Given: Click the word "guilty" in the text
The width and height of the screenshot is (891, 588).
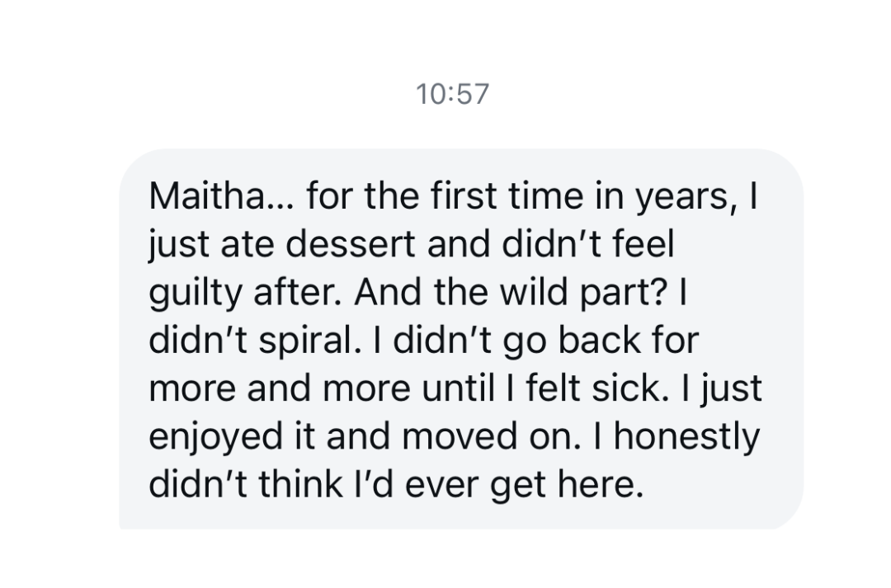Looking at the screenshot, I should click(x=194, y=293).
